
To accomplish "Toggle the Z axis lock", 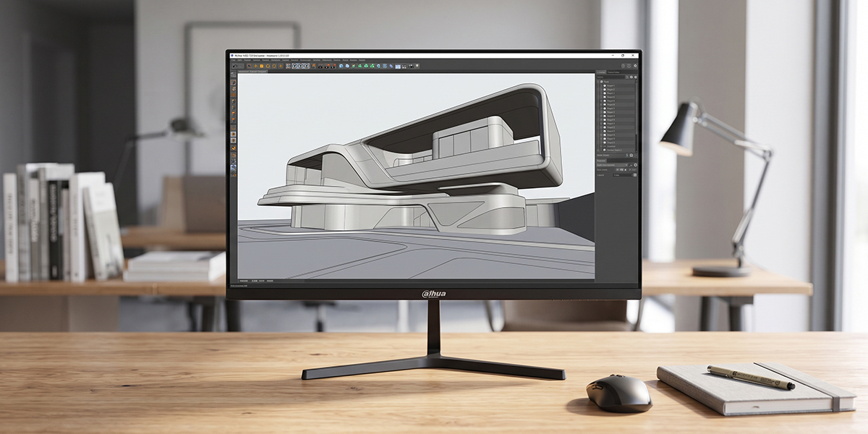I will [x=307, y=66].
